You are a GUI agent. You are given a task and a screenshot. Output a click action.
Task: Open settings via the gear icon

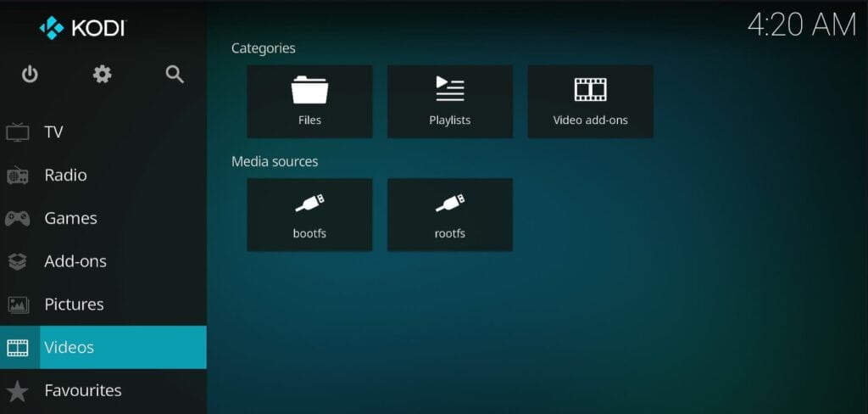102,75
